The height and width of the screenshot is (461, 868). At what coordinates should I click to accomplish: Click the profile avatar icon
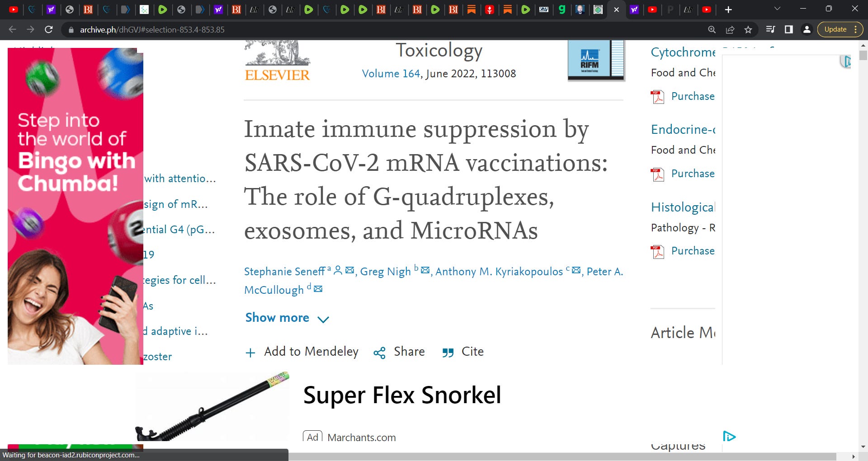pos(807,29)
